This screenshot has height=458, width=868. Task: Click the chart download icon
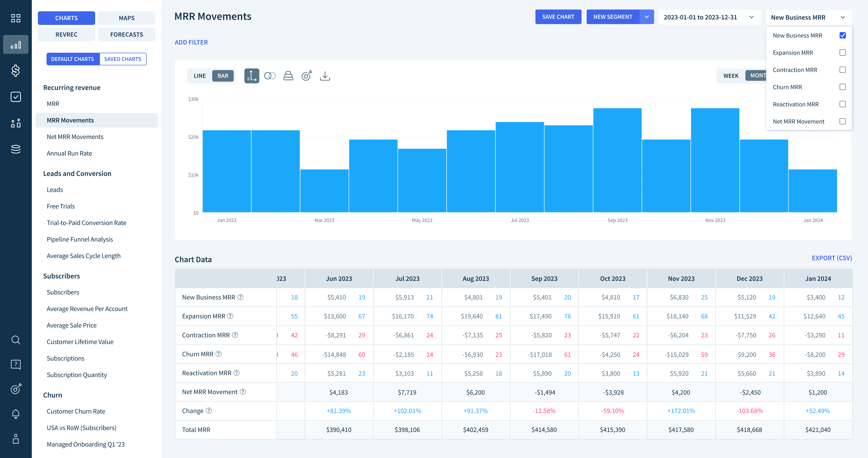click(x=325, y=76)
